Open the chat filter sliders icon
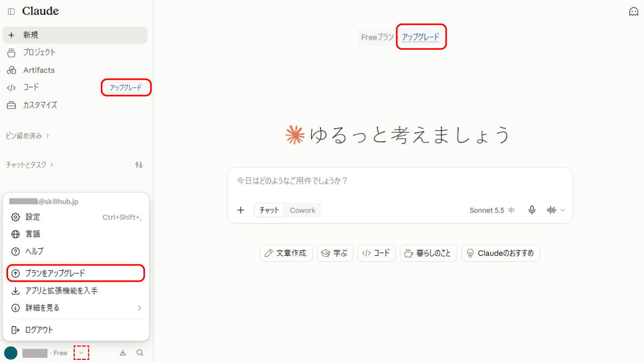Screen dimensions: 644x362 pos(139,165)
